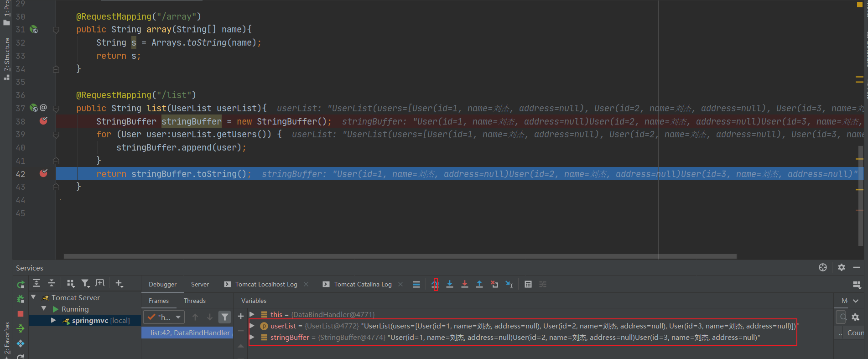
Task: Open the Structure tool window
Action: click(x=6, y=59)
